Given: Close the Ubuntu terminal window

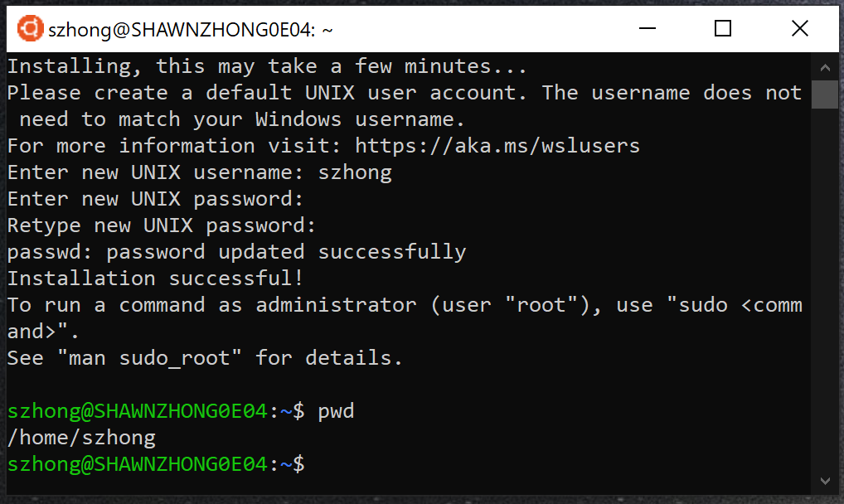Looking at the screenshot, I should (799, 29).
